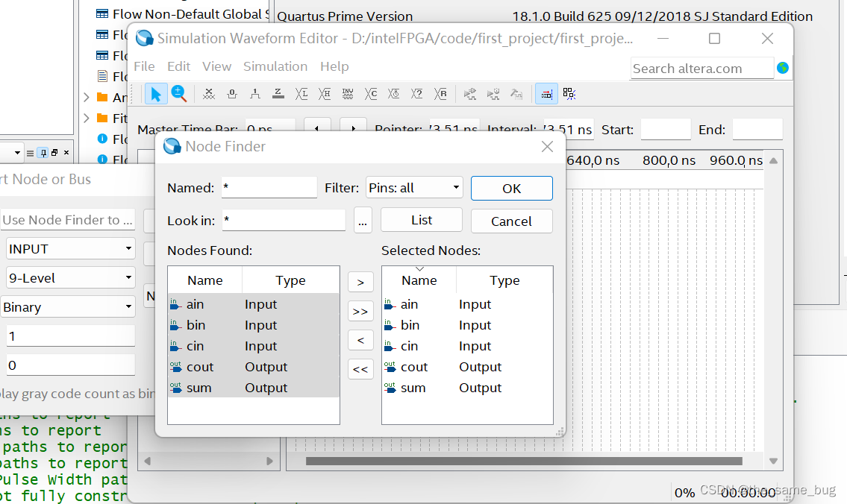The height and width of the screenshot is (504, 847).
Task: Select 'sum' in Selected Nodes list
Action: 467,388
